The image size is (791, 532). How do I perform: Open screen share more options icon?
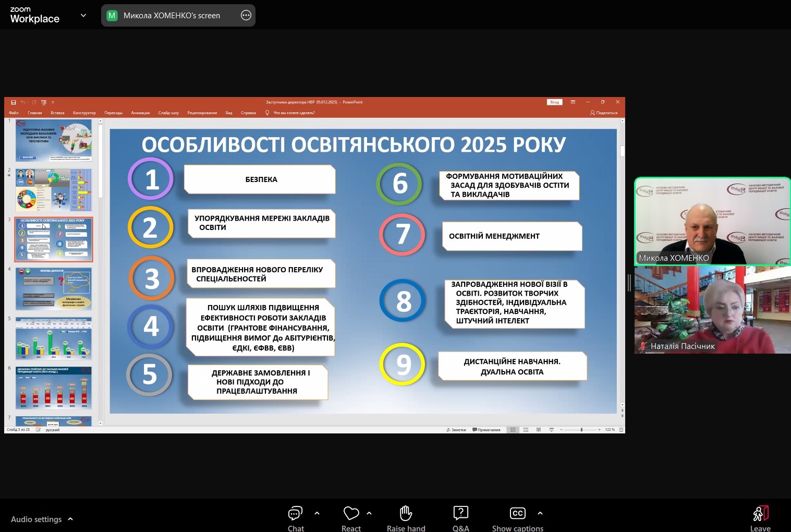[x=246, y=16]
